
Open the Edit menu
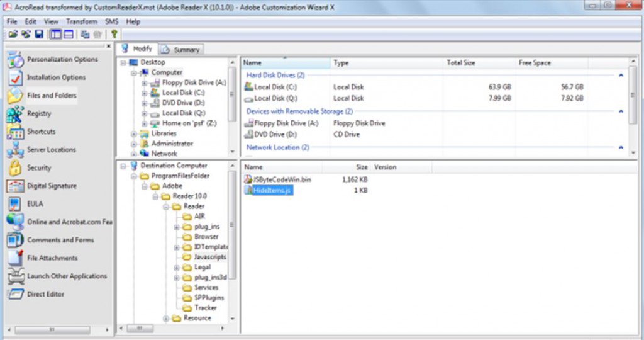[x=30, y=21]
